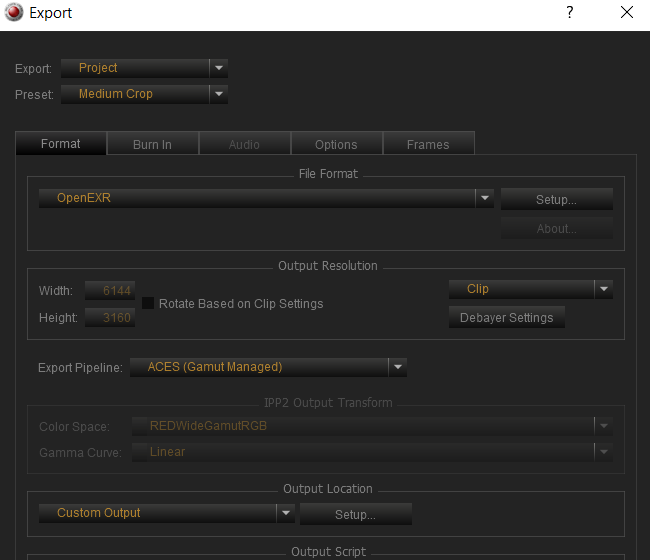Open the Export Pipeline dropdown
The width and height of the screenshot is (650, 560).
point(268,367)
